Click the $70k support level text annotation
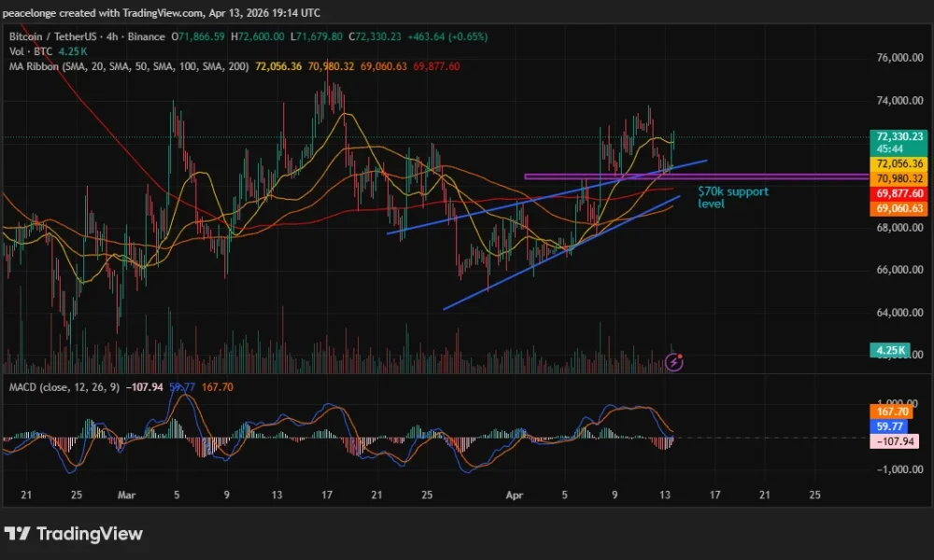Viewport: 934px width, 560px height. 733,197
